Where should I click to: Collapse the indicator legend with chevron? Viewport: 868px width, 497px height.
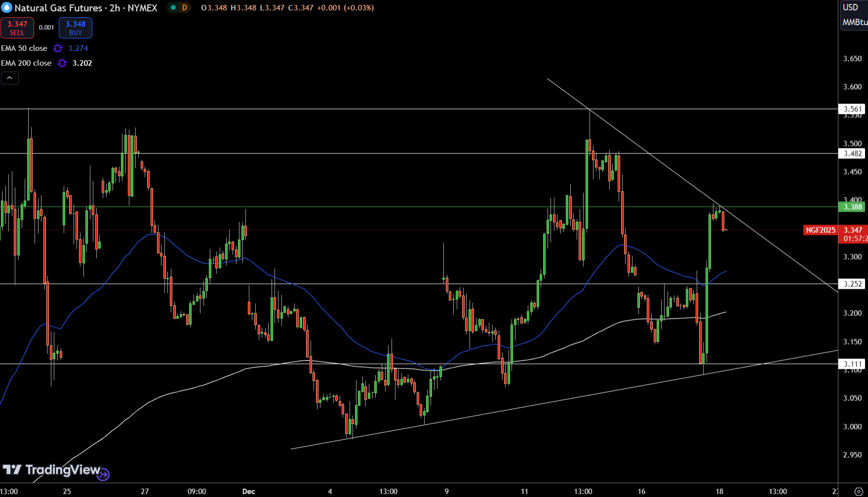pyautogui.click(x=10, y=78)
